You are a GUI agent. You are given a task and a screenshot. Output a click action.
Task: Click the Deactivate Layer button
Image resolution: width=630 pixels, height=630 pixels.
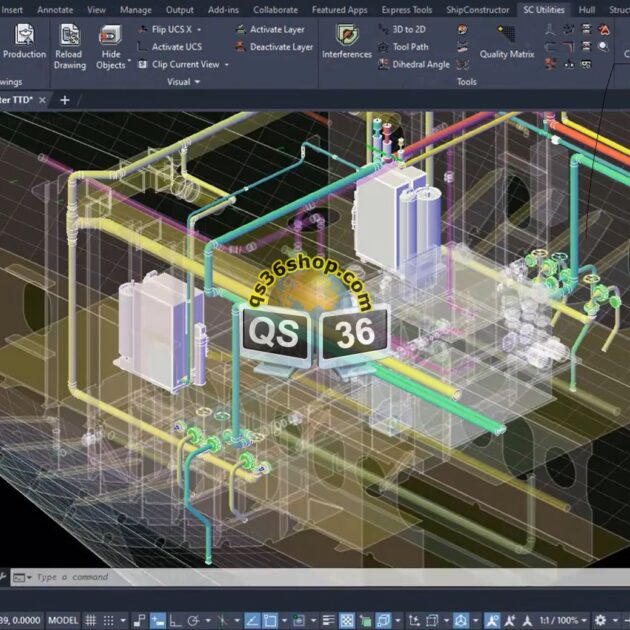273,47
